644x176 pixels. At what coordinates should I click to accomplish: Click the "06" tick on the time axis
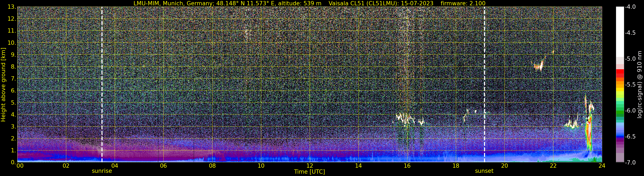(163, 166)
